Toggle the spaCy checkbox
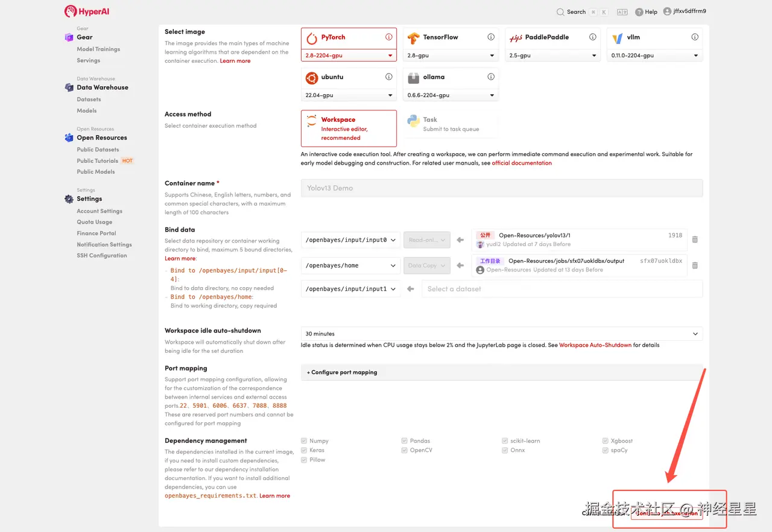 click(606, 450)
